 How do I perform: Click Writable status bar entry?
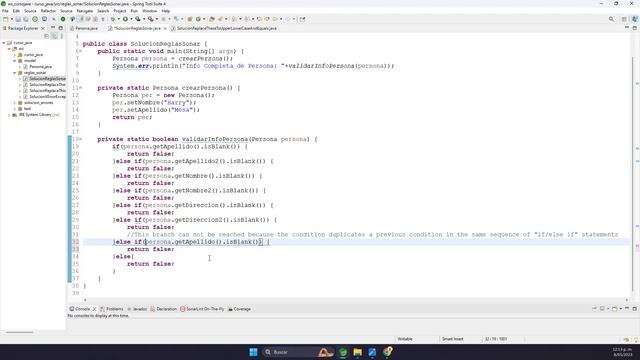[405, 339]
